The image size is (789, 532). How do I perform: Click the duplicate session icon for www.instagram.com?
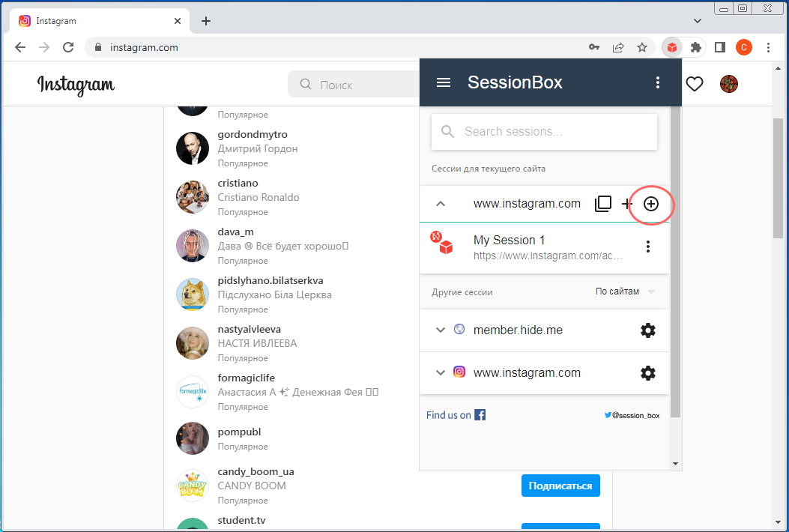[603, 204]
